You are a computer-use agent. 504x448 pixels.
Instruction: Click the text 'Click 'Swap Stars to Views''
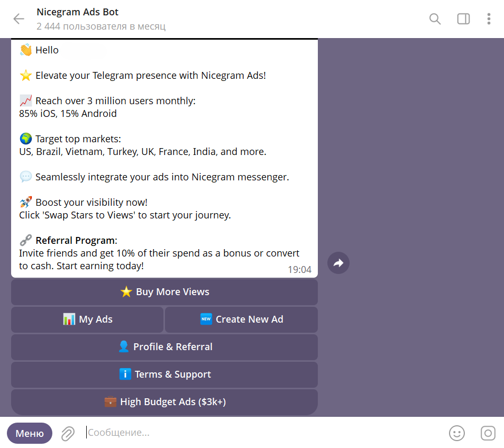click(x=77, y=215)
